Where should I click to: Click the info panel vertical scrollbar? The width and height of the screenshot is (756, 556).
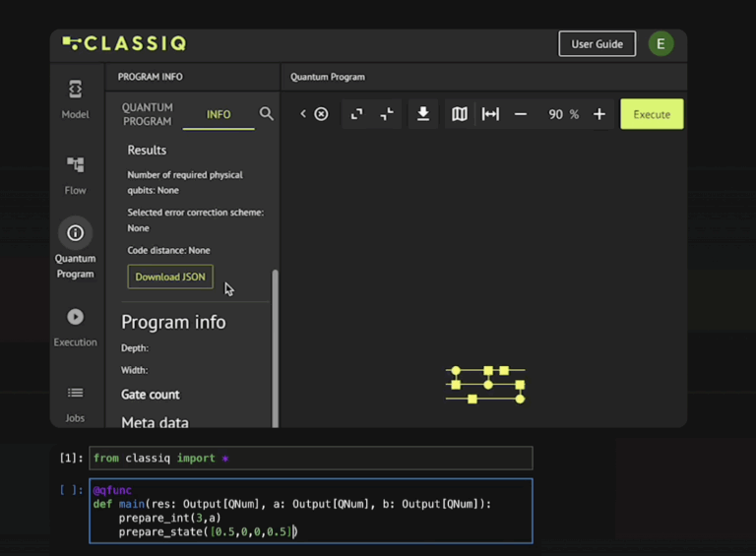coord(276,347)
